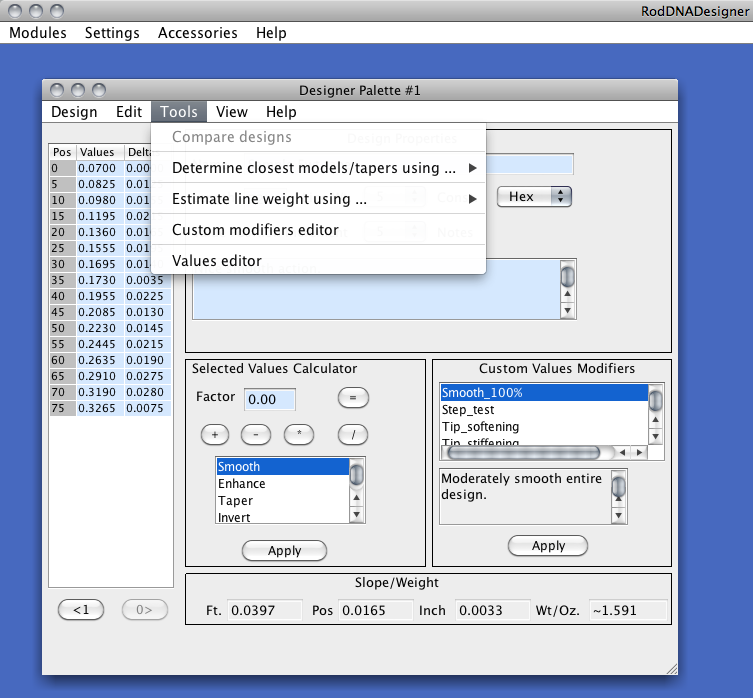Click the 0> next design button
Viewport: 753px width, 698px height.
(x=145, y=610)
